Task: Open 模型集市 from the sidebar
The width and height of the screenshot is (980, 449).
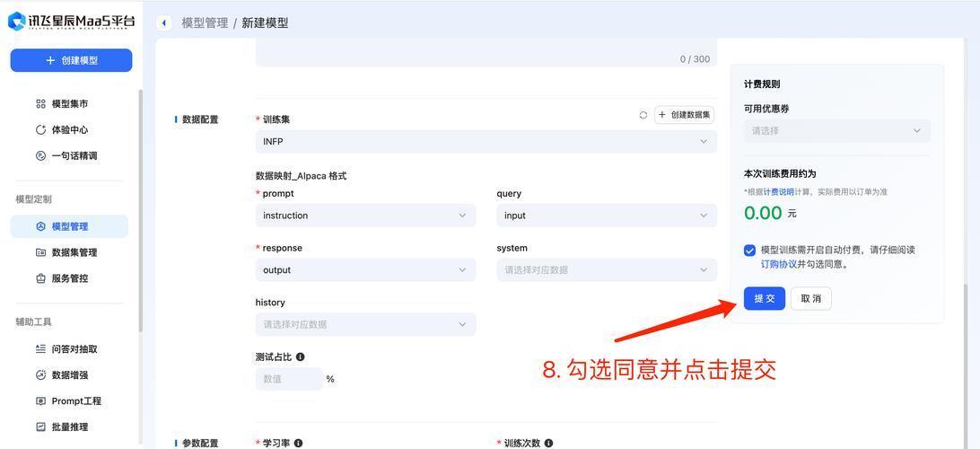Action: pyautogui.click(x=69, y=104)
